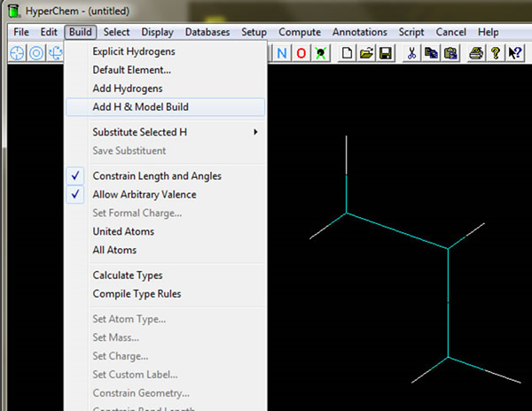Click the bond junction in the molecule workspace
Viewport: 532px width, 411px height.
pos(449,249)
